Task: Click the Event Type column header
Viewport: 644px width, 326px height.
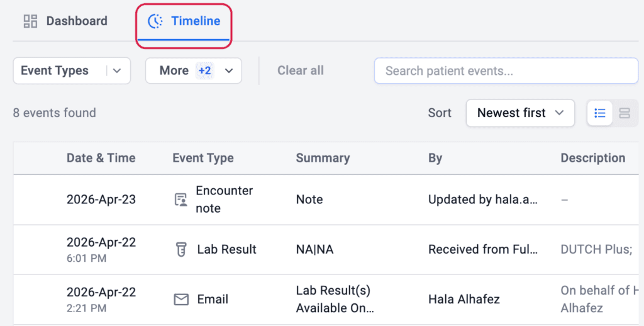Action: coord(203,158)
